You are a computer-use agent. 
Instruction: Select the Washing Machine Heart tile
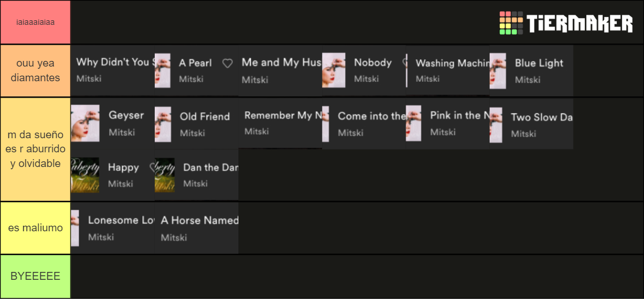(447, 71)
